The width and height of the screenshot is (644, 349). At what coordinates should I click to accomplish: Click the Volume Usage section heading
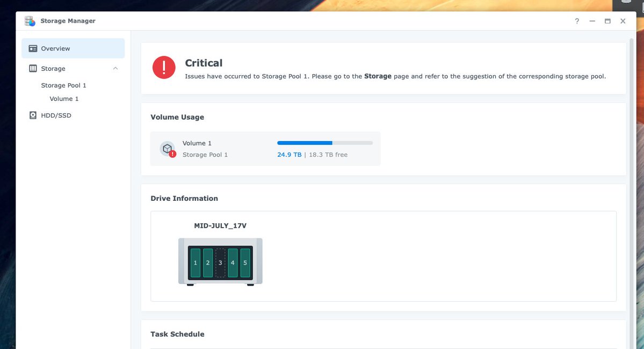click(177, 117)
